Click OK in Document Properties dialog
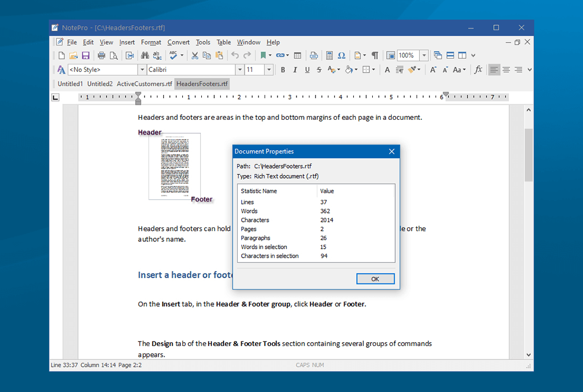The image size is (583, 392). pos(375,279)
